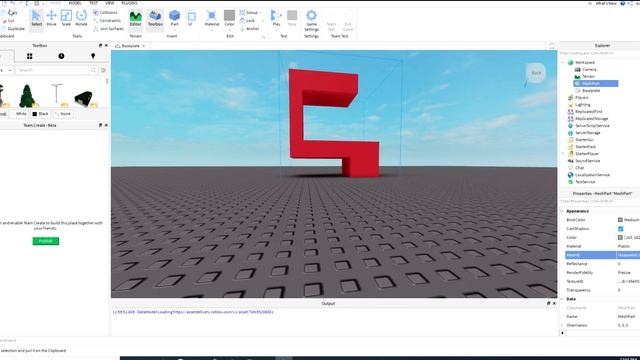Toggle the CastShadow checkbox
This screenshot has height=360, width=640.
pos(620,229)
